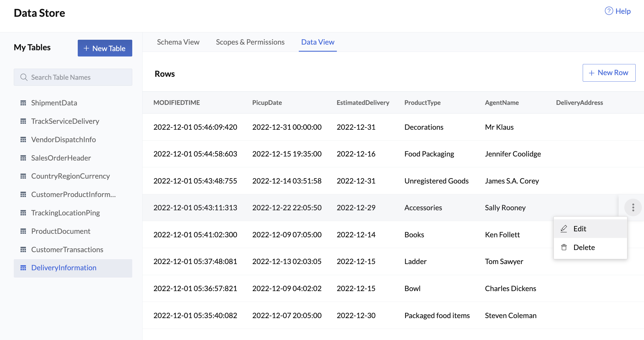Choose Edit from the row context menu
This screenshot has height=340, width=644.
click(579, 229)
